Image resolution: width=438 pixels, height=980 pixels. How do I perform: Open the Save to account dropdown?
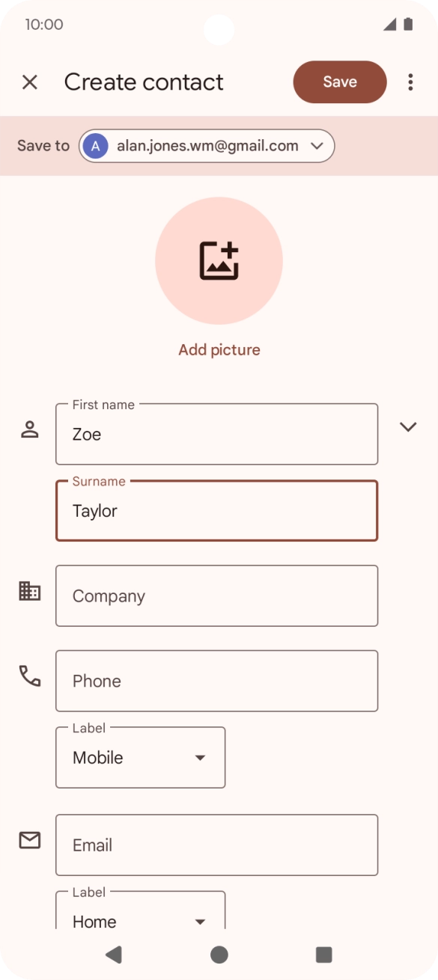pos(207,146)
